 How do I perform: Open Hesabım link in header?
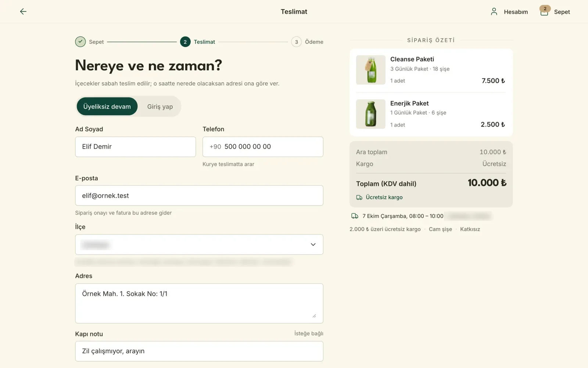(516, 12)
